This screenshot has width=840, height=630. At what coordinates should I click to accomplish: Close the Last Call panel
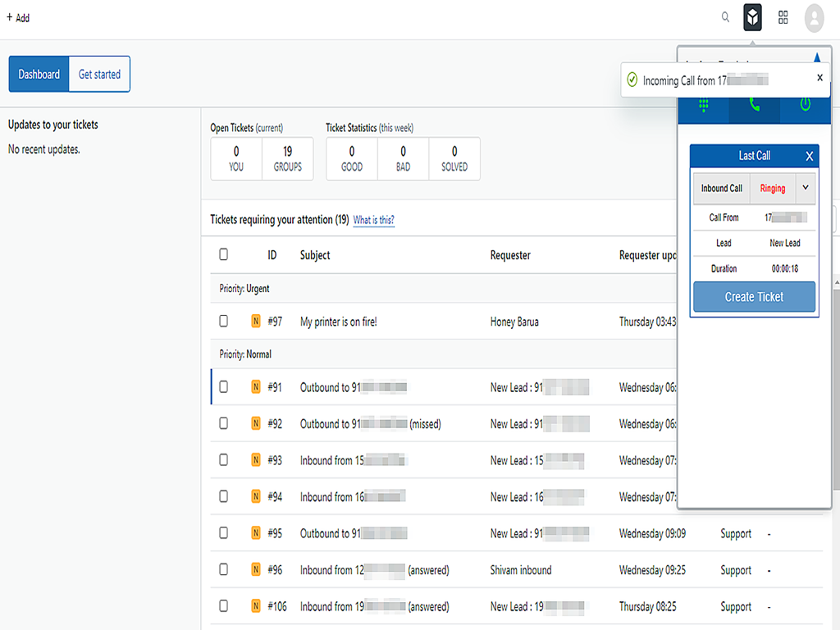tap(810, 156)
